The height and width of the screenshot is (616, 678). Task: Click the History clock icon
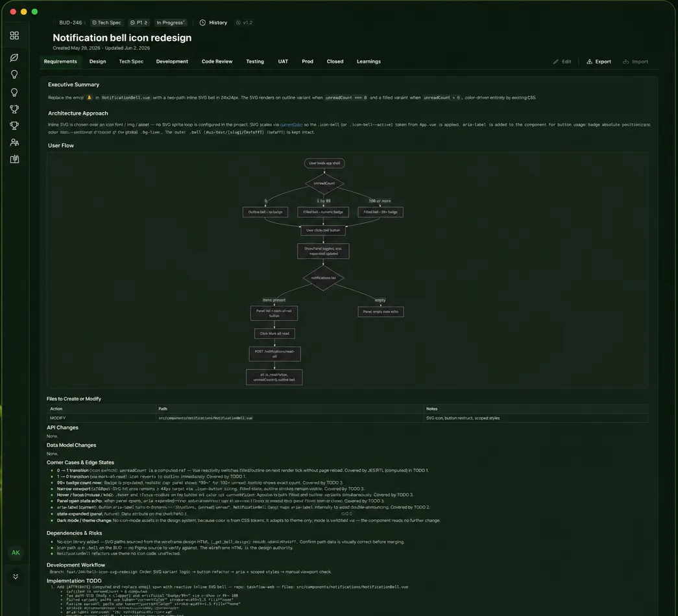[202, 23]
